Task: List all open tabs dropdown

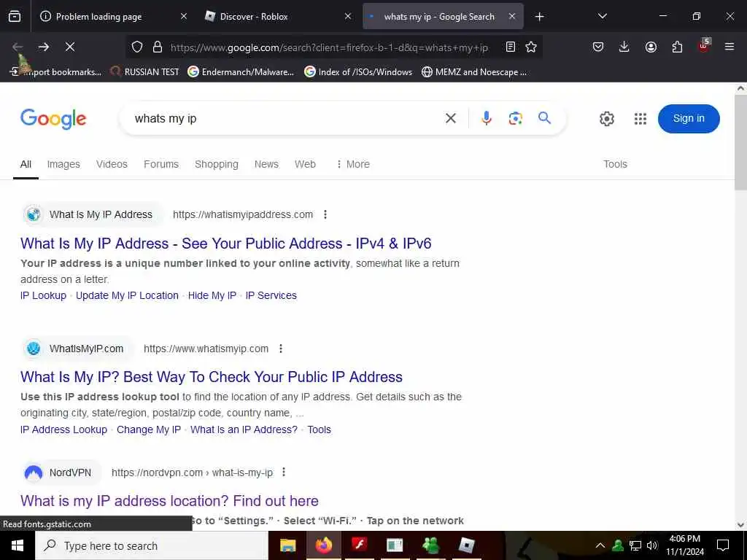Action: pos(603,16)
